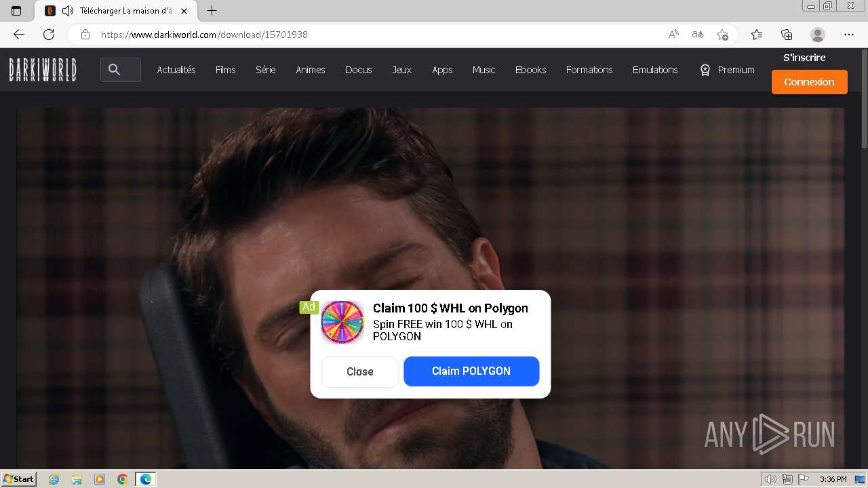Open the tab actions menu icon

click(17, 11)
